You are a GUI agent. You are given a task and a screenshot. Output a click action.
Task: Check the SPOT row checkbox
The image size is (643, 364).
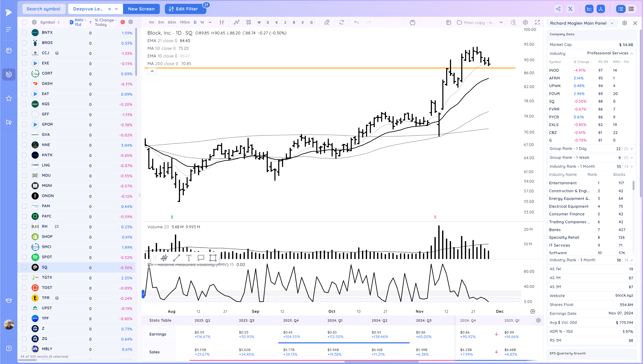click(24, 257)
